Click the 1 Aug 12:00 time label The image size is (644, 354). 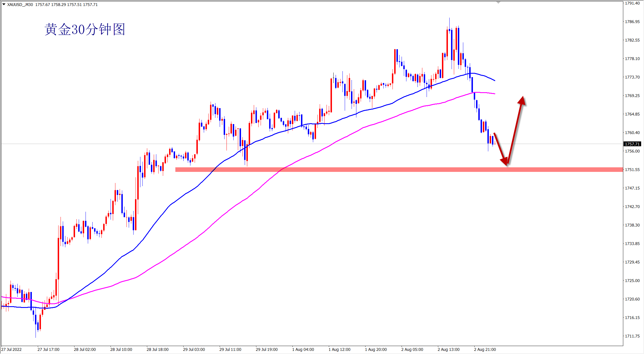339,349
